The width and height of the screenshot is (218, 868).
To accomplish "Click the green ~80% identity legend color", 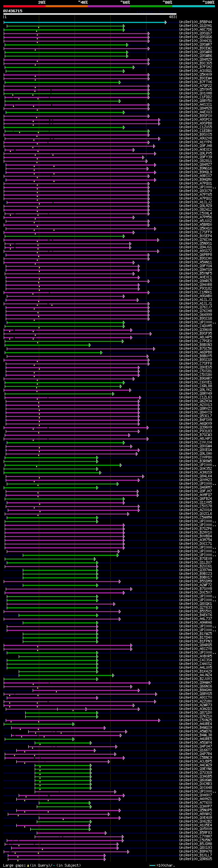I will click(x=151, y=6).
